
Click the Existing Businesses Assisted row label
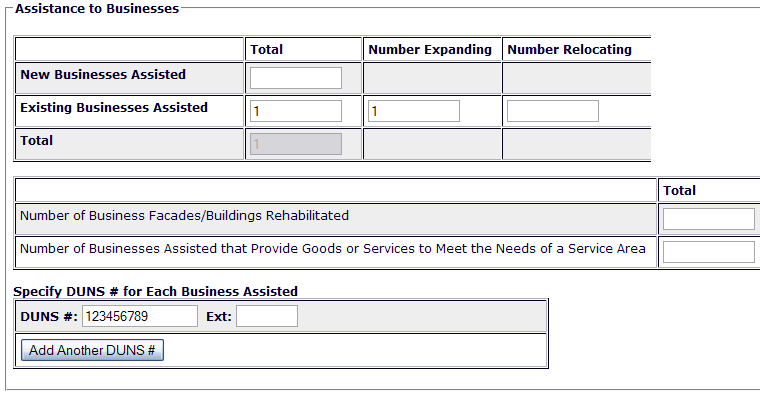click(114, 107)
